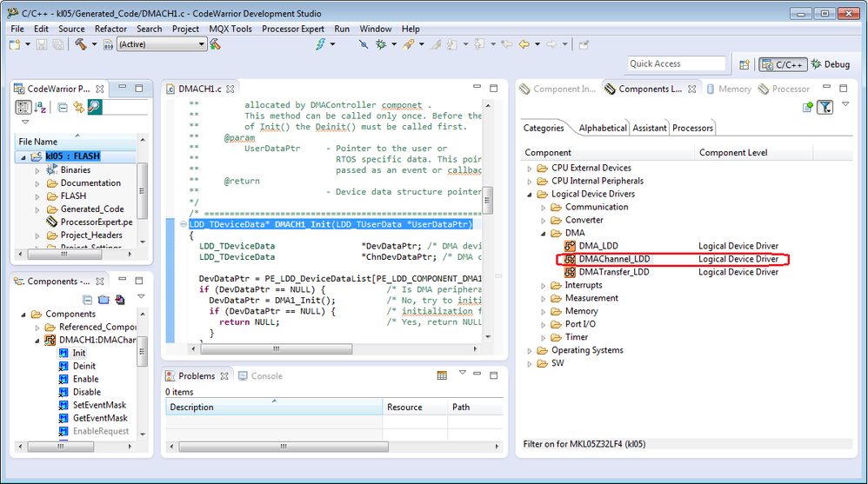The height and width of the screenshot is (484, 868).
Task: Click the debug bug icon in toolbar
Action: (x=380, y=44)
